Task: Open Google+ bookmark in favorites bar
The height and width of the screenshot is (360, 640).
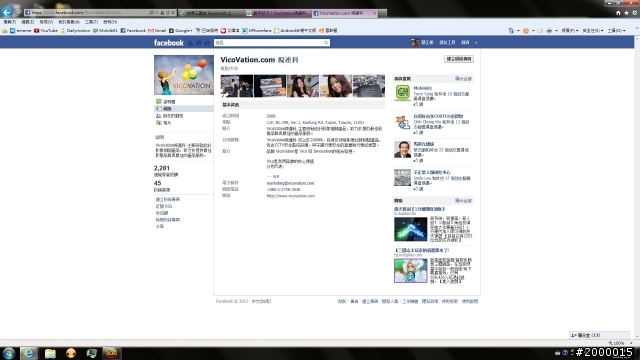Action: tap(180, 31)
